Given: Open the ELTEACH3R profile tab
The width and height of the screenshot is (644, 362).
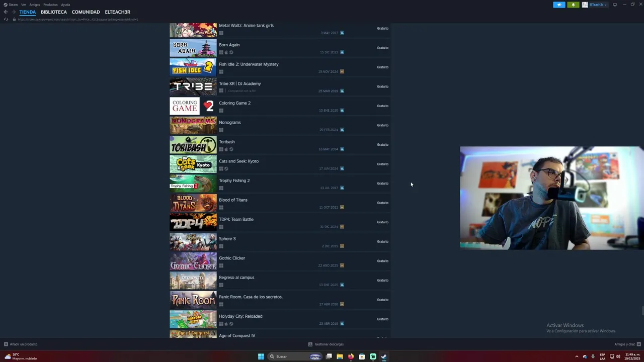Looking at the screenshot, I should tap(117, 12).
